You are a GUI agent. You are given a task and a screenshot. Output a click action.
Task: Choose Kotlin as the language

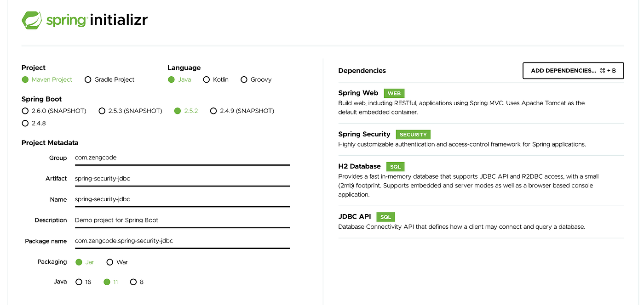[x=216, y=79]
